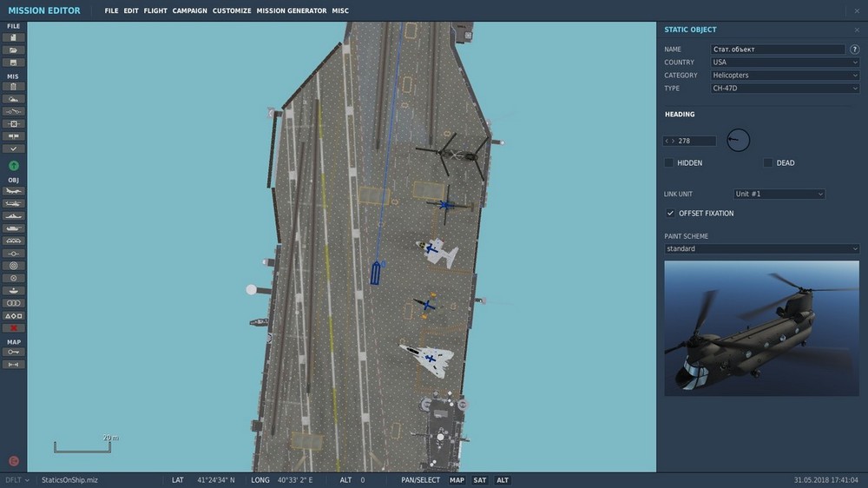Open mission goals crosshair icon
This screenshot has height=488, width=868.
13,124
